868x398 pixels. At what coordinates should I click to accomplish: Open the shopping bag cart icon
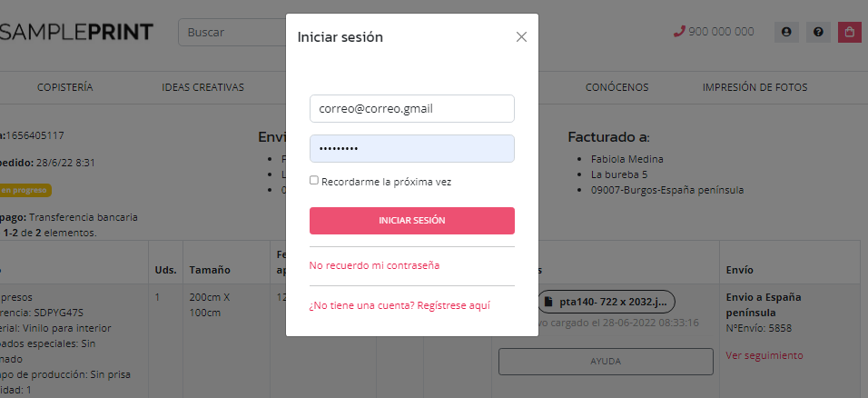tap(849, 32)
